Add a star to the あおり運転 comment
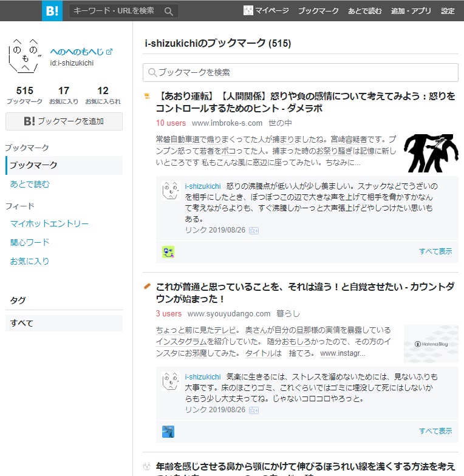 tap(254, 231)
